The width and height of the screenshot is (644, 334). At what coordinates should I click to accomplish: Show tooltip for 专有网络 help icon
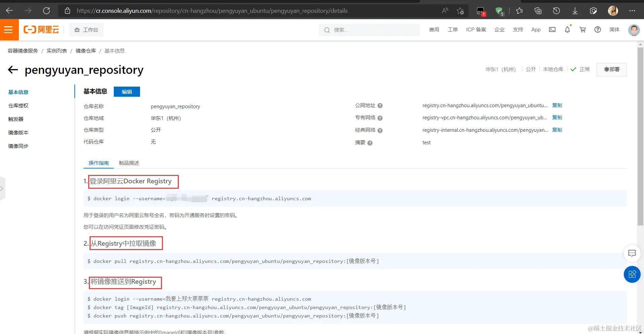(380, 118)
